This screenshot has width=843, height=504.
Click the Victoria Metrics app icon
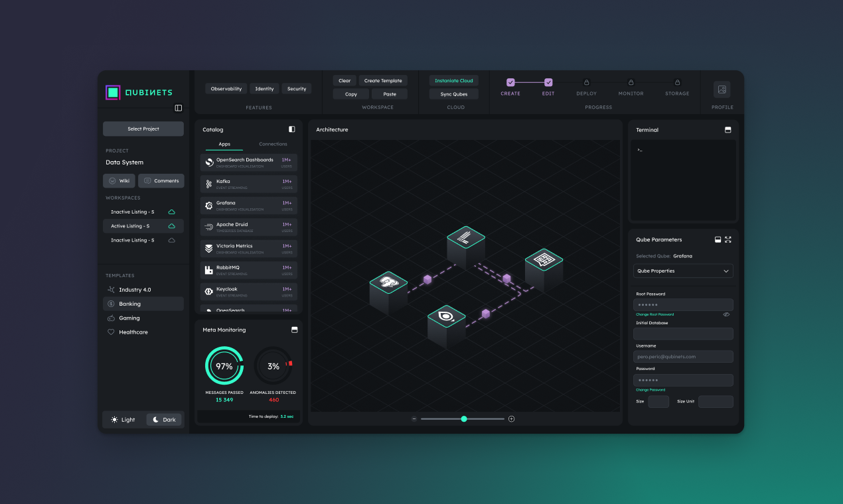point(209,248)
